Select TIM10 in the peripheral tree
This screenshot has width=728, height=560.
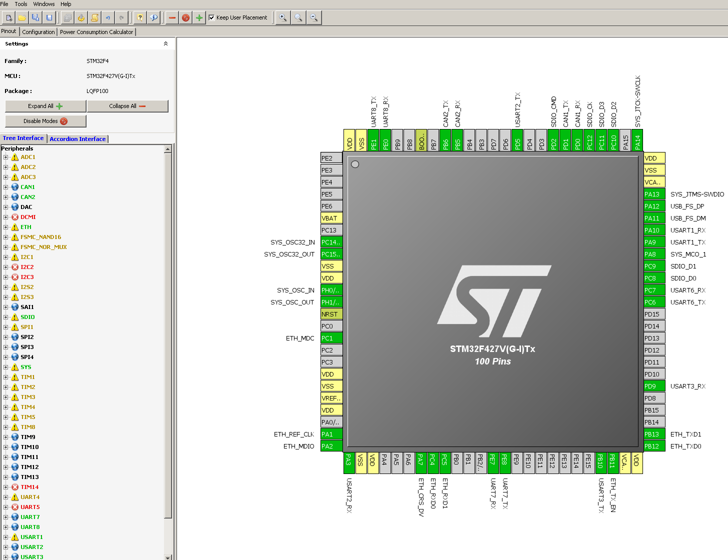tap(29, 447)
